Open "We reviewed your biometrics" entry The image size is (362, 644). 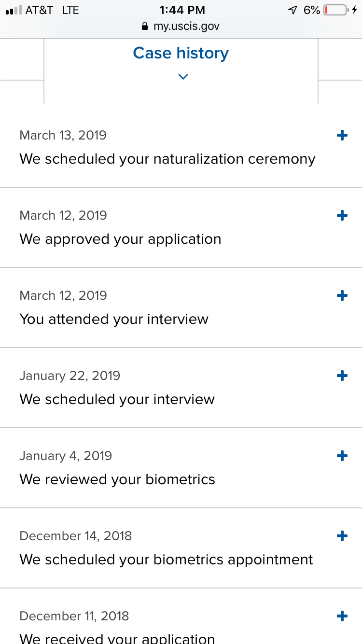click(117, 479)
